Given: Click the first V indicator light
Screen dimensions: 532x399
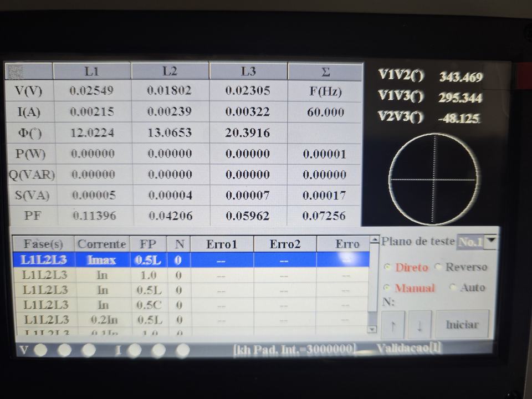Looking at the screenshot, I should 40,350.
